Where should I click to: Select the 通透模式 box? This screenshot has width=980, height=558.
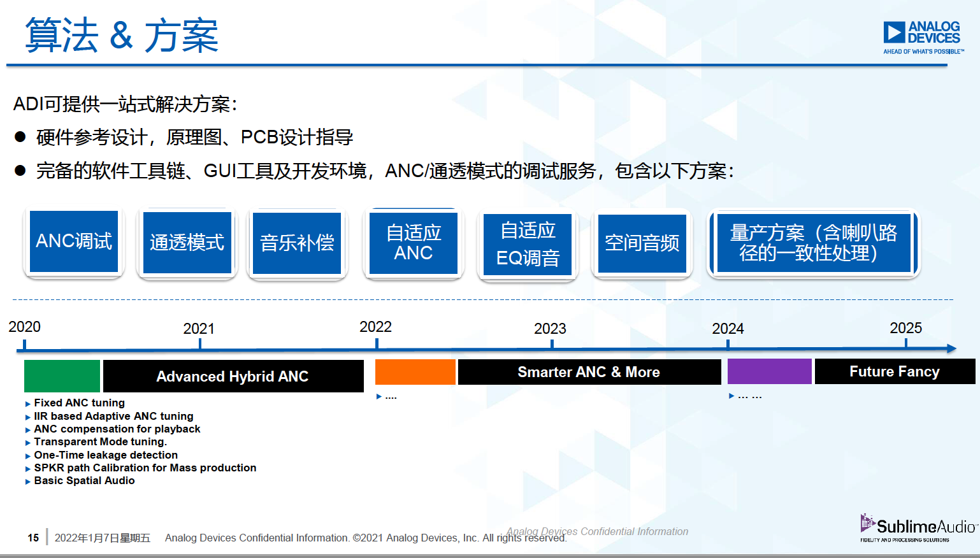[x=187, y=243]
